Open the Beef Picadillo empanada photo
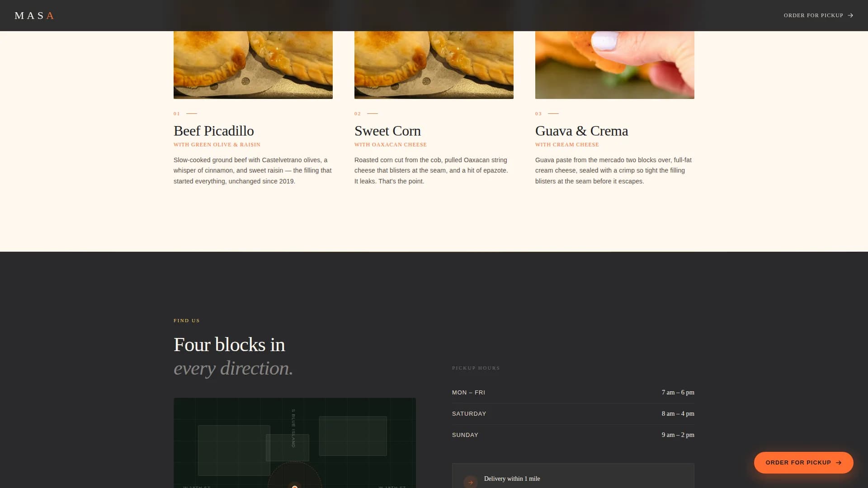Image resolution: width=868 pixels, height=488 pixels. point(253,65)
